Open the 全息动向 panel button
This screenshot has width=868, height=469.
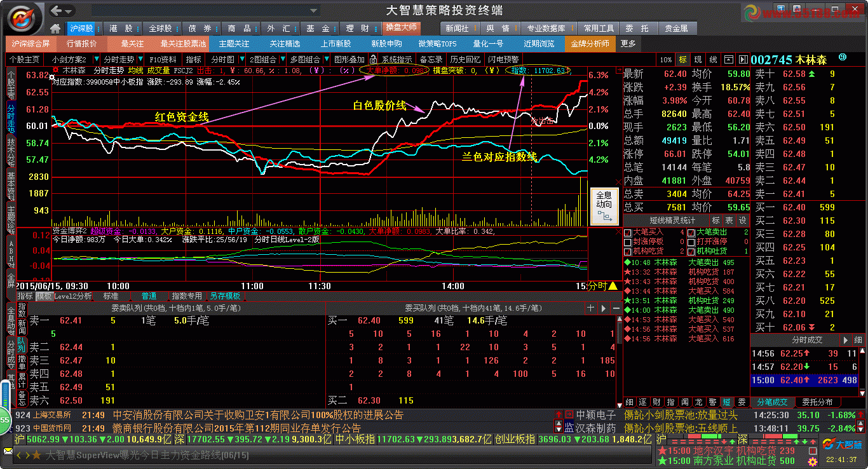(604, 206)
